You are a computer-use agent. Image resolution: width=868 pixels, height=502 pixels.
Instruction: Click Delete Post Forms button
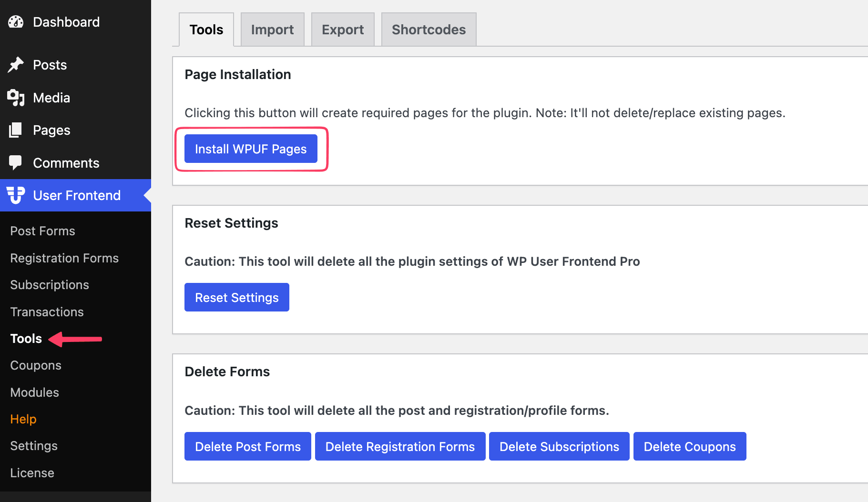pyautogui.click(x=248, y=447)
